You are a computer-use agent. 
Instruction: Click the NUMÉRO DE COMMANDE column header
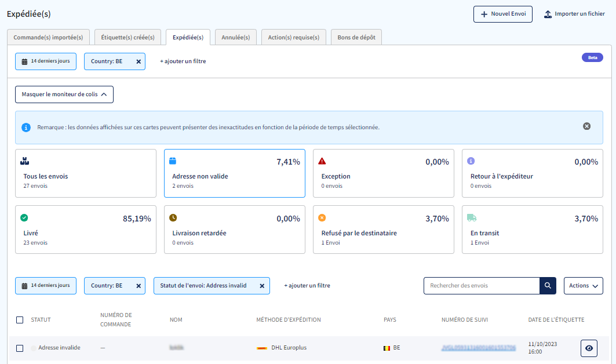pos(116,320)
